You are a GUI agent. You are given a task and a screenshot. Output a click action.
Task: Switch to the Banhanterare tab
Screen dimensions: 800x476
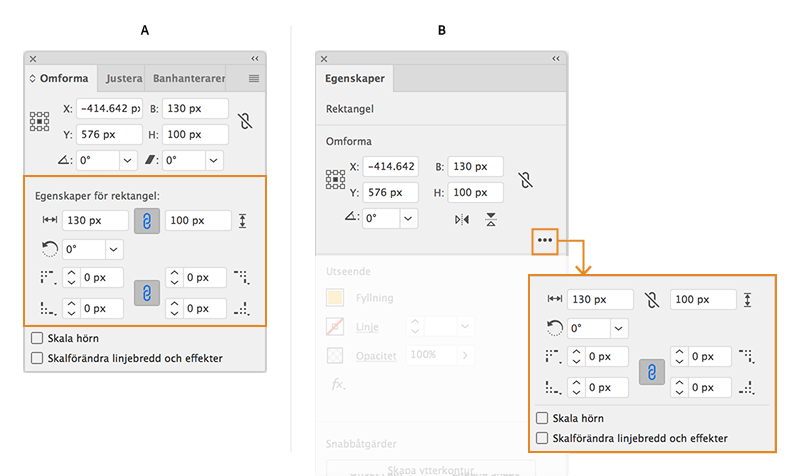[187, 78]
